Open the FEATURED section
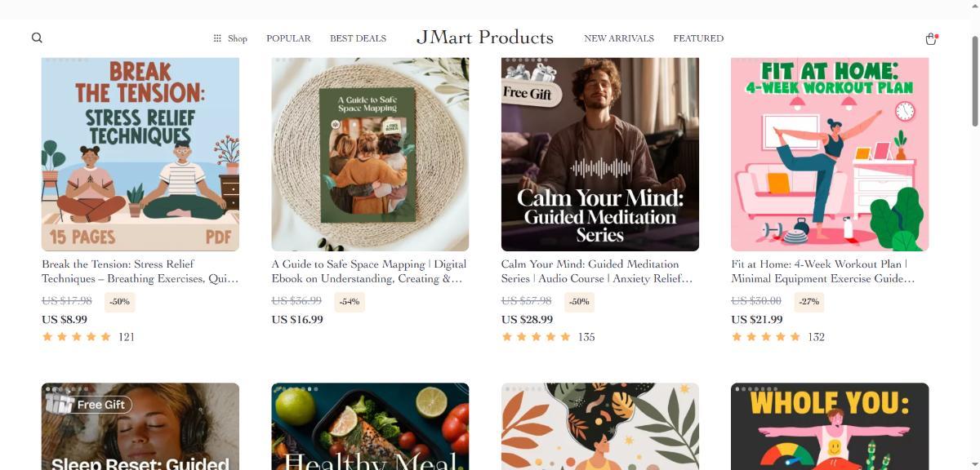Image resolution: width=980 pixels, height=470 pixels. click(698, 38)
